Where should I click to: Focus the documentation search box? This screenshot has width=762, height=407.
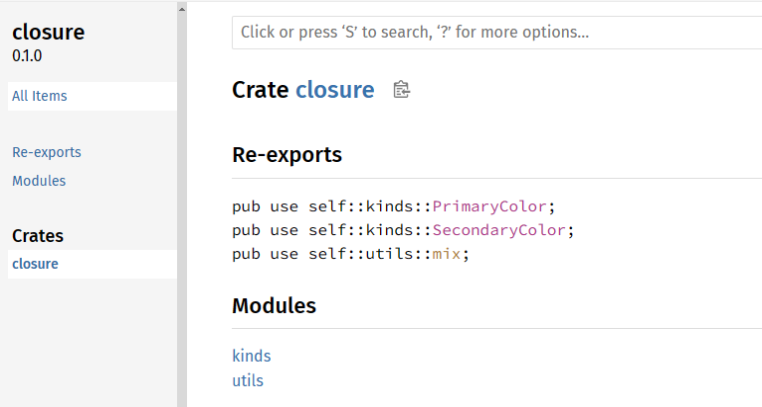click(x=497, y=33)
